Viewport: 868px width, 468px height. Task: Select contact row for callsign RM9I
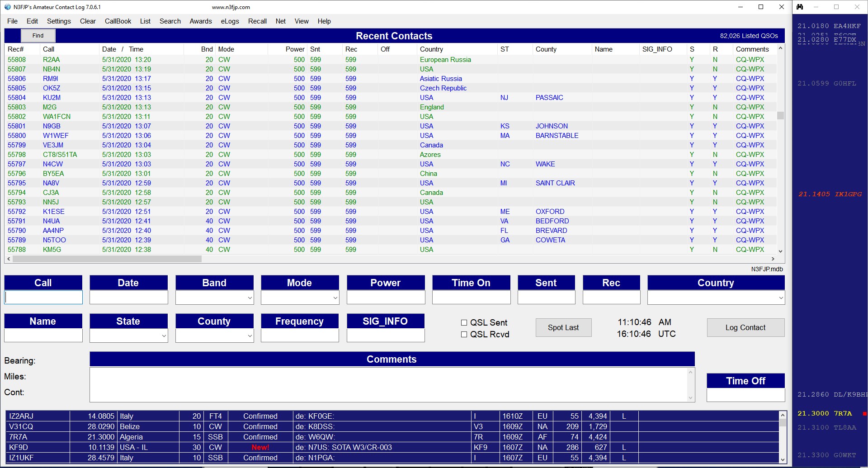pos(391,79)
